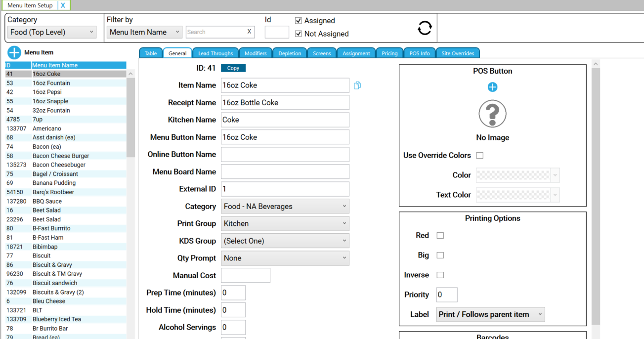Open the Pricing tab
Screen dimensions: 644x339
[x=389, y=52]
